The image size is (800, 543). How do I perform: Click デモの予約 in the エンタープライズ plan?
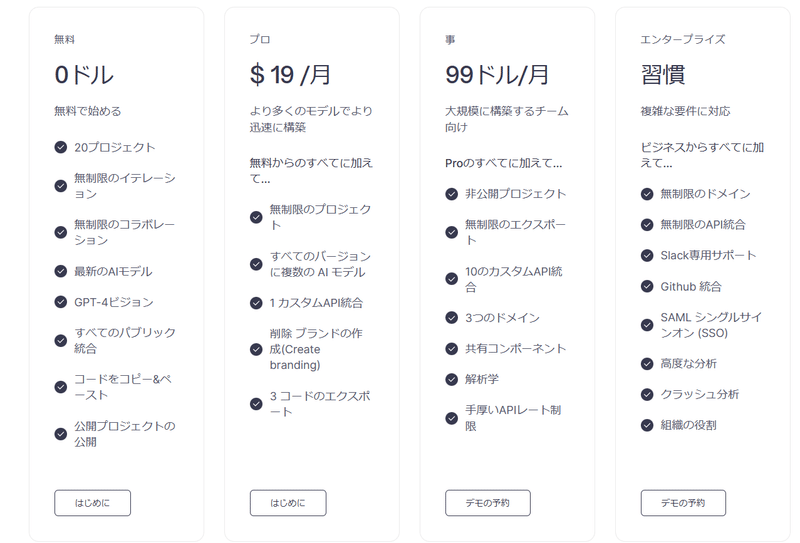point(683,503)
